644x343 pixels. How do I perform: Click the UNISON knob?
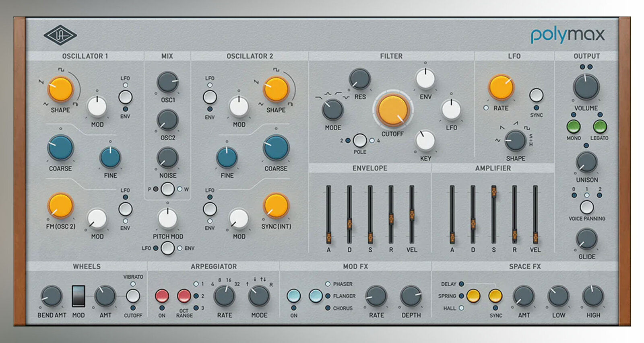click(x=586, y=162)
